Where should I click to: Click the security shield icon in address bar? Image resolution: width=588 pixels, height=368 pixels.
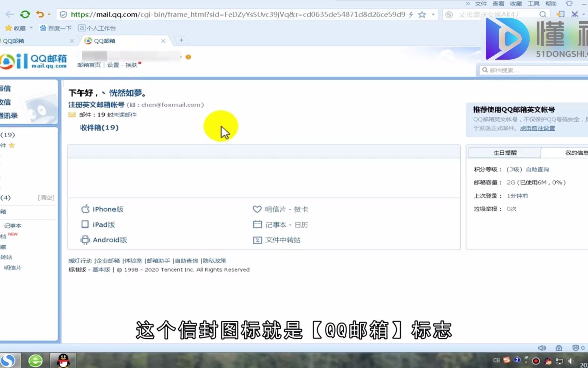tap(63, 14)
